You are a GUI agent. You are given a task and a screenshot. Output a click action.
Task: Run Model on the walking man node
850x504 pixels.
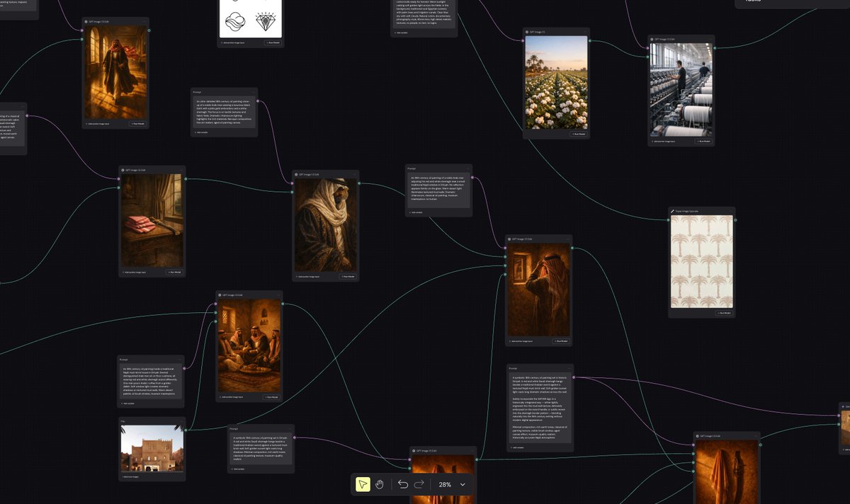click(137, 123)
